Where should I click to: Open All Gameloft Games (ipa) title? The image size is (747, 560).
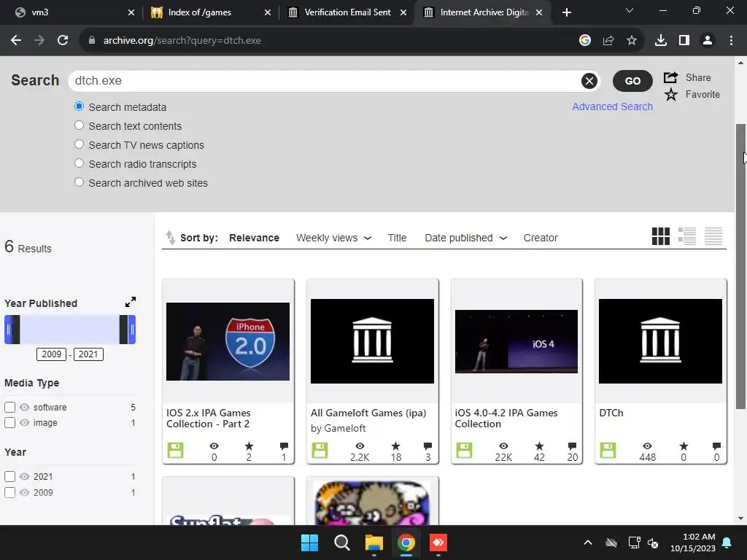pos(368,413)
